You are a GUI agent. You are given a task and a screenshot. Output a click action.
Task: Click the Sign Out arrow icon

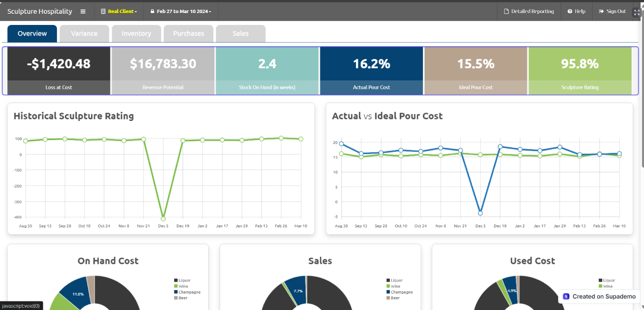pos(601,12)
